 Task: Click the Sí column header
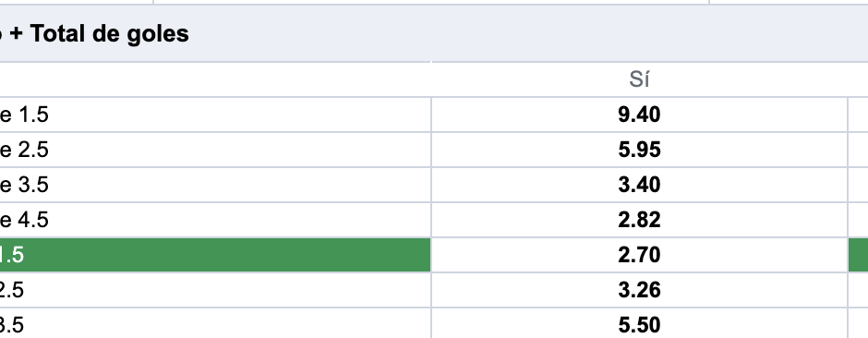639,80
